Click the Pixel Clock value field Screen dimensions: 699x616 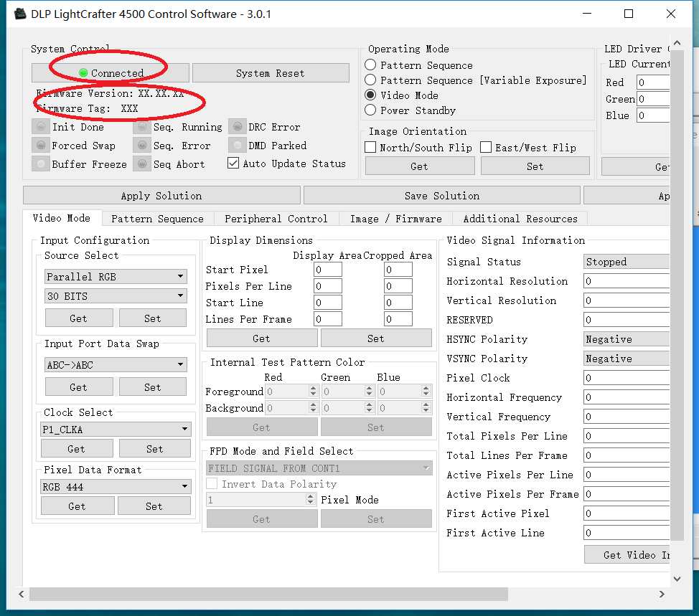pos(627,378)
